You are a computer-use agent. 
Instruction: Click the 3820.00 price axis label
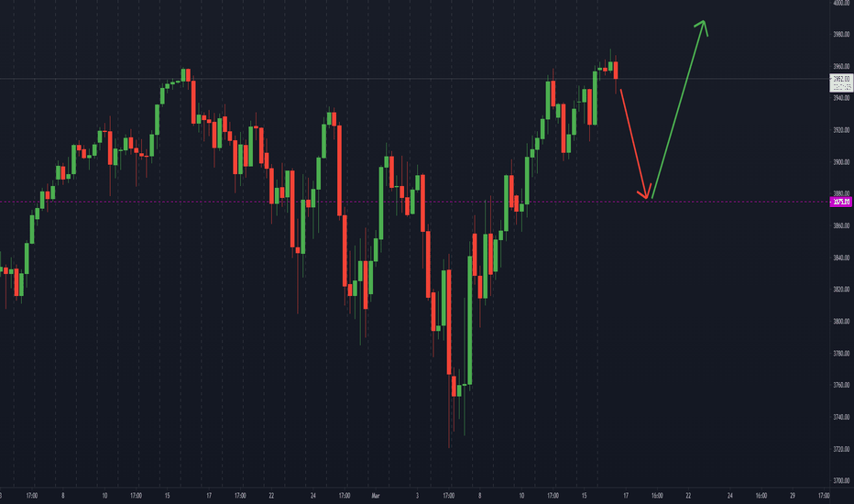(x=841, y=290)
